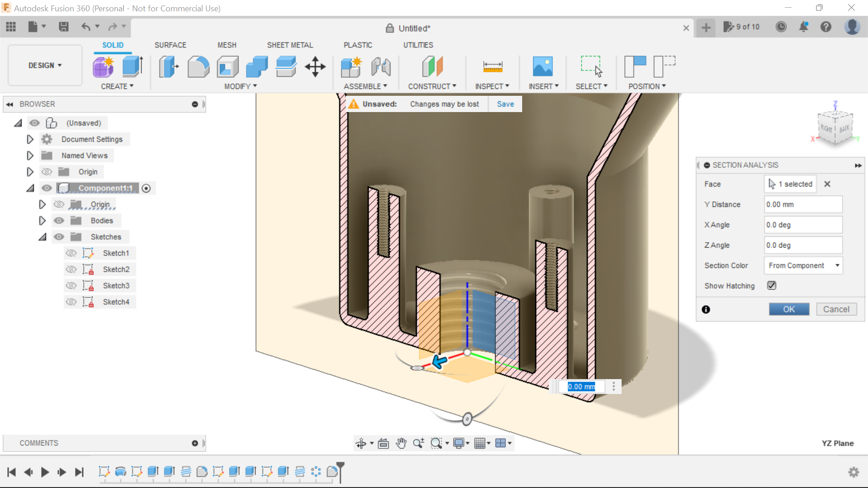This screenshot has height=488, width=868.
Task: Uncheck the Show Hatching checkbox
Action: [x=771, y=285]
